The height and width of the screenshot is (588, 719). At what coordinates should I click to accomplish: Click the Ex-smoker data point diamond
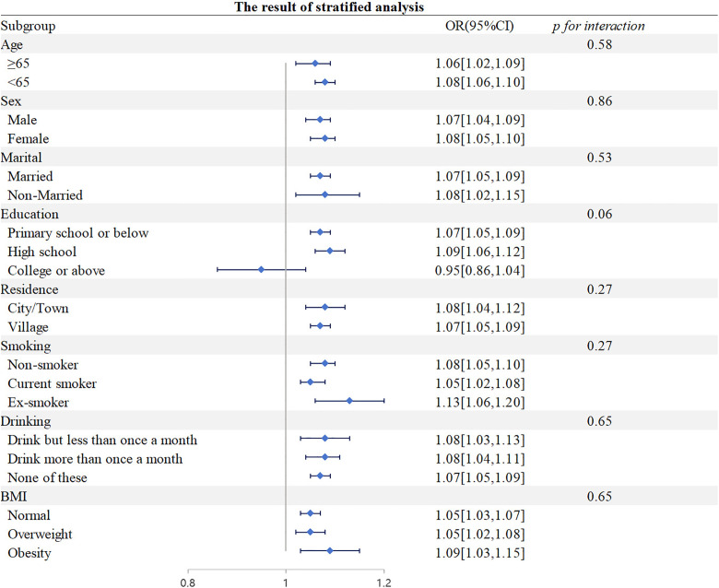[x=349, y=401]
